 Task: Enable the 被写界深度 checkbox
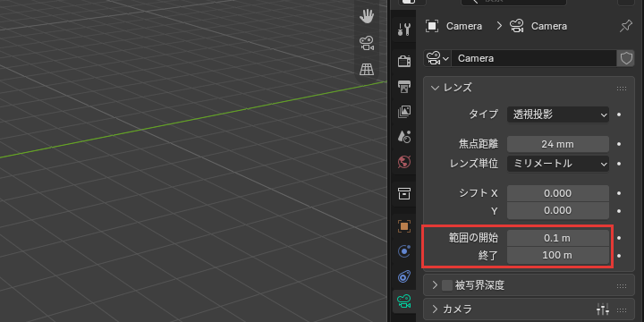click(447, 285)
